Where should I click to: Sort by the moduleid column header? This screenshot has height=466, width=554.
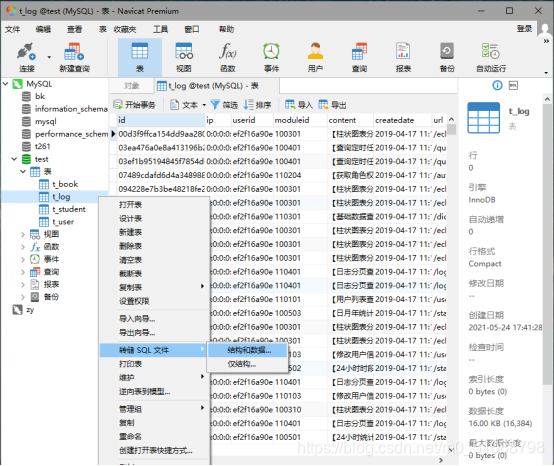click(x=300, y=120)
